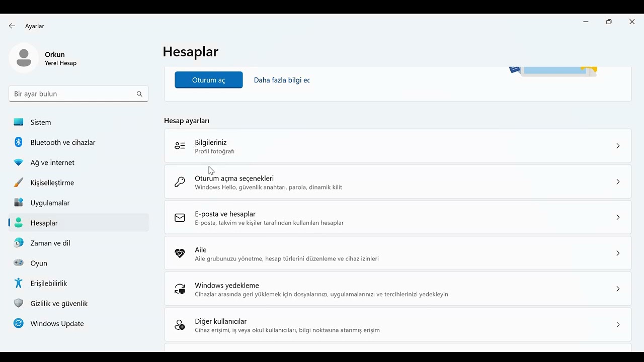
Task: Click the Hesaplar page title
Action: point(191,52)
